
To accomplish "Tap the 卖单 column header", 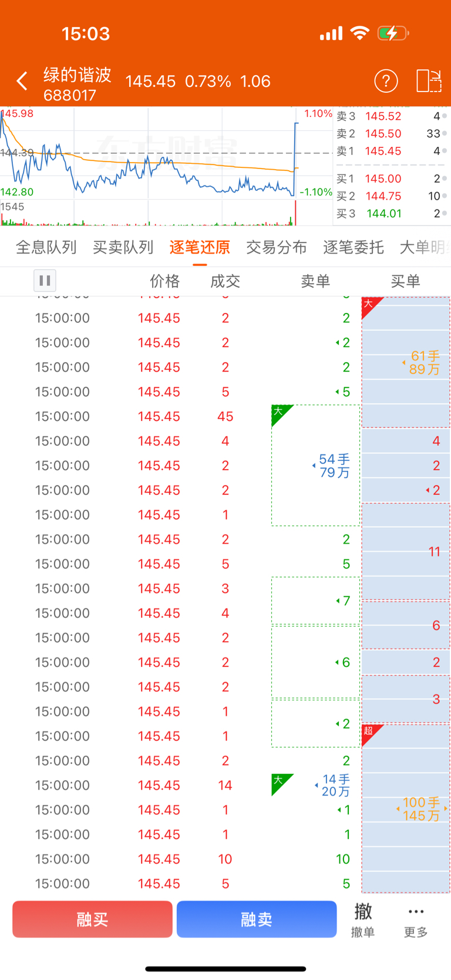I will (315, 281).
